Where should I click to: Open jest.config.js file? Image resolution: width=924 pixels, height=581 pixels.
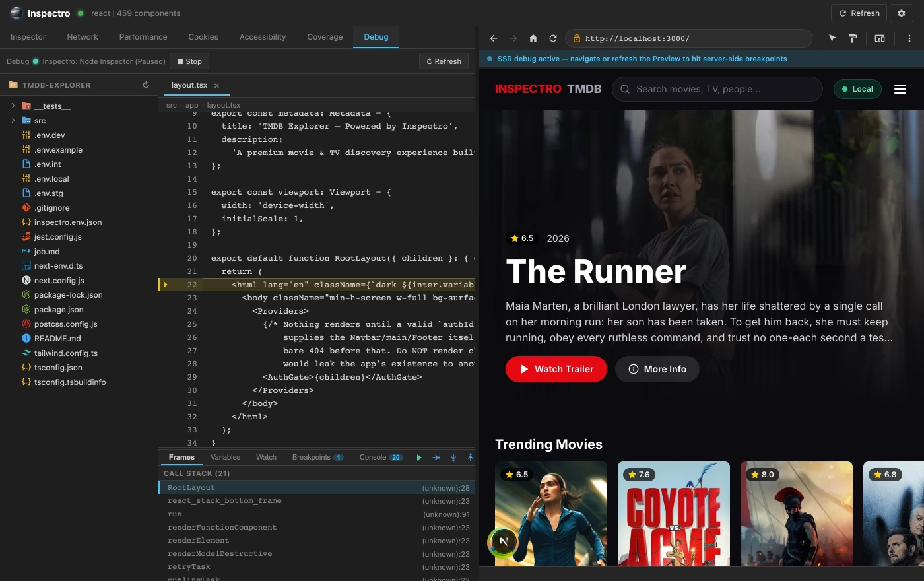point(79,236)
